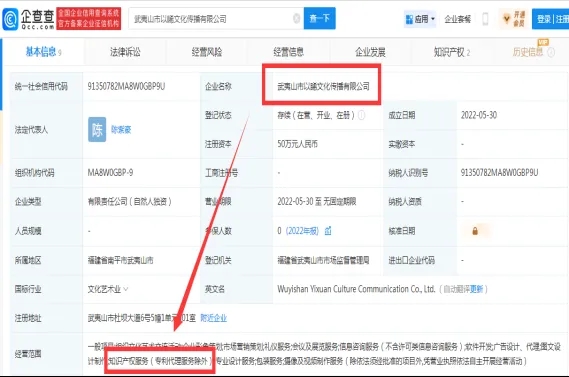This screenshot has width=569, height=377.
Task: Click the 应用 grid icon in header
Action: coord(409,19)
